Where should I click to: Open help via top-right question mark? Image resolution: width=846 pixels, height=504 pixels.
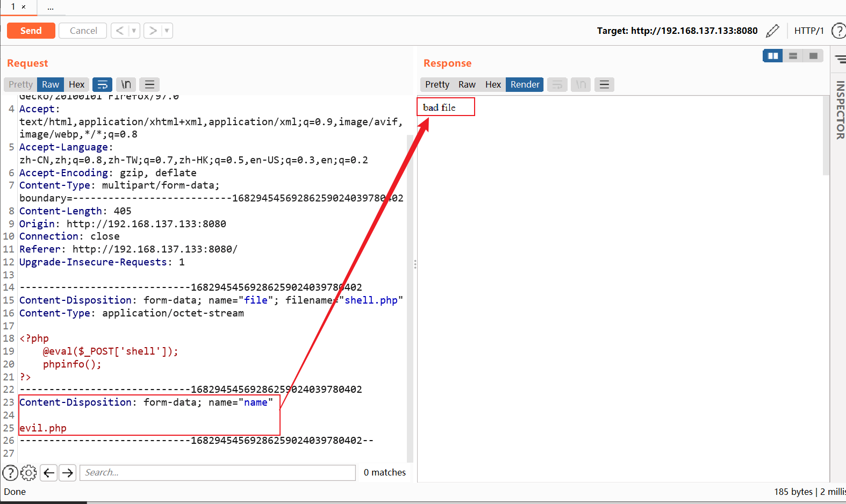click(838, 31)
